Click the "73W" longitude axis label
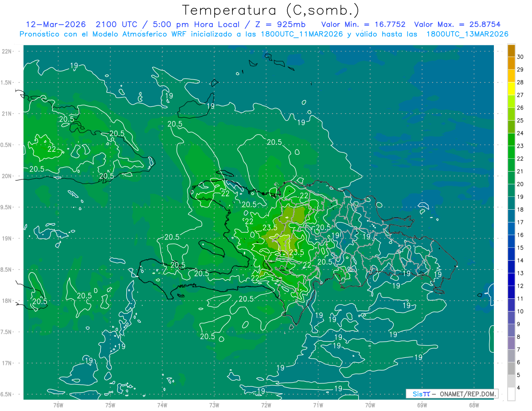This screenshot has width=532, height=411. click(x=214, y=405)
